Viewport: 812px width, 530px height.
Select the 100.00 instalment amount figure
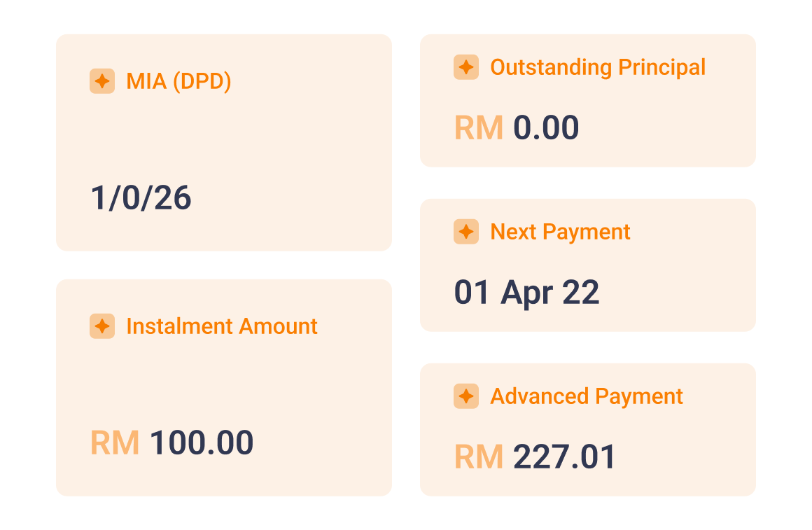click(202, 443)
